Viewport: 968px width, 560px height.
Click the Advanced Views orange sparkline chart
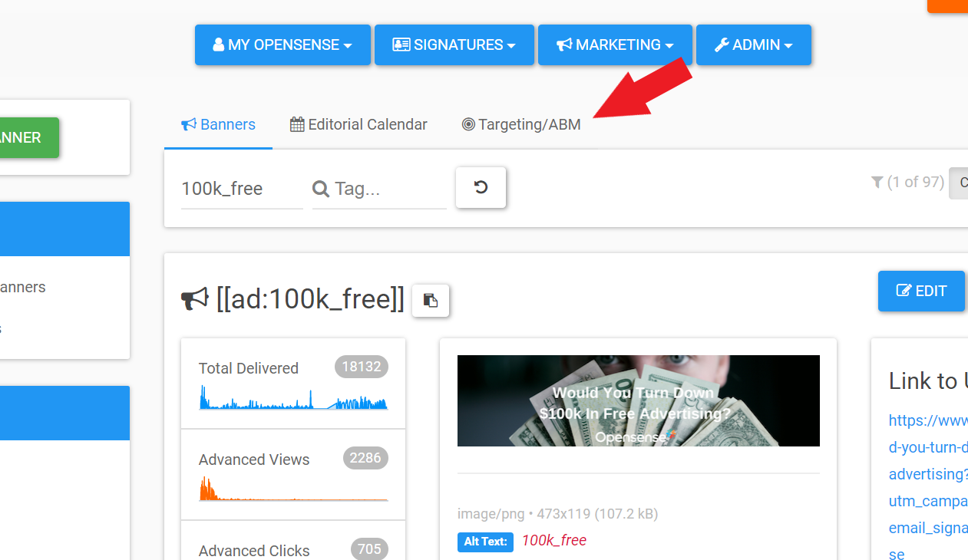pos(293,489)
